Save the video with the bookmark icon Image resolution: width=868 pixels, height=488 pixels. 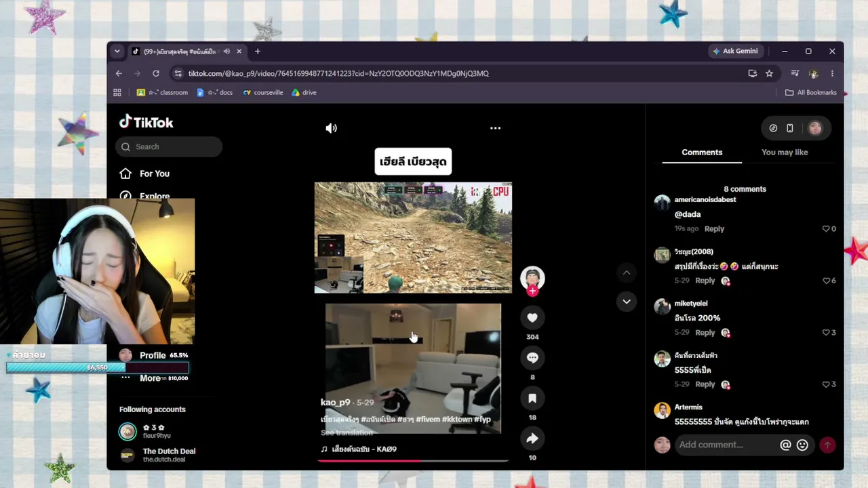(532, 399)
